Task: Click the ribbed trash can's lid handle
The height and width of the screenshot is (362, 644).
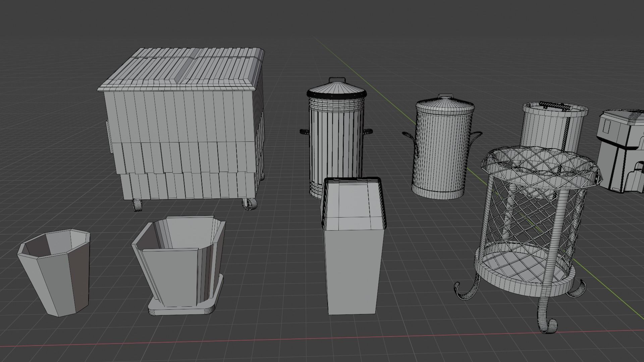Action: 337,80
